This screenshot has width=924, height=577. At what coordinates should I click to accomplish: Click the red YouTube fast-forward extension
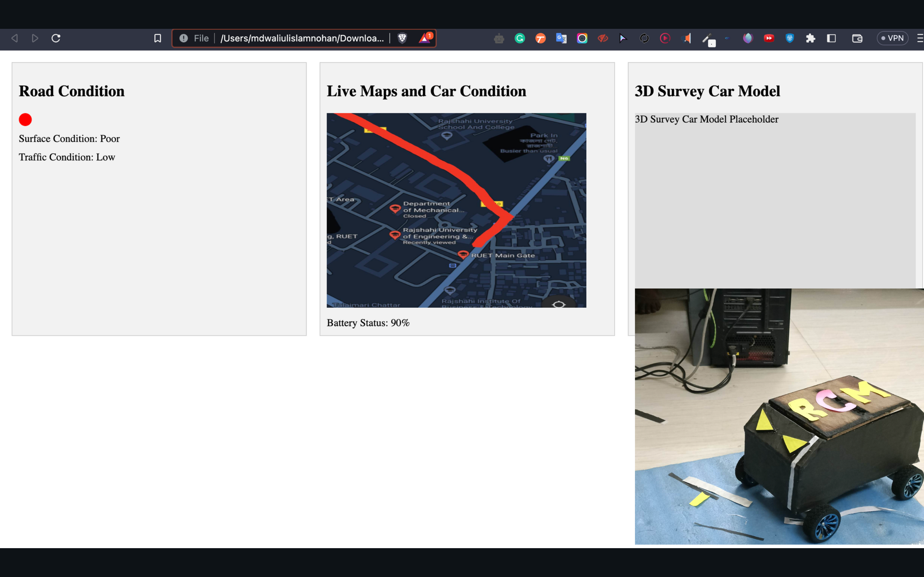(769, 38)
